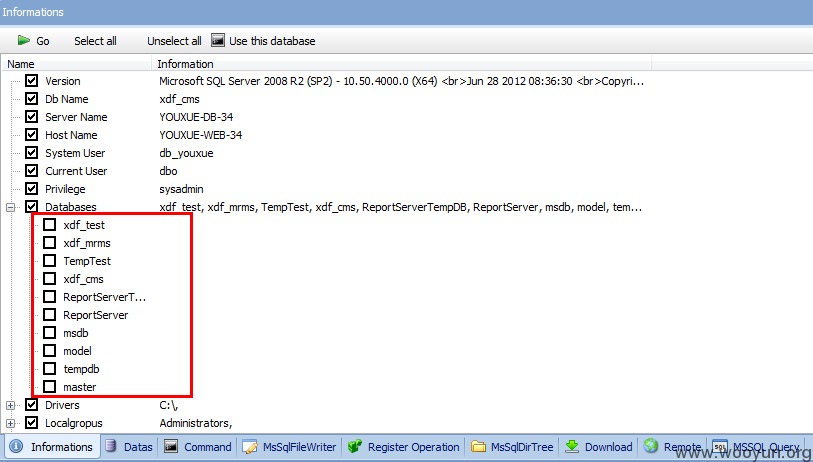Click the YOUXUE-WEB-34 host name value
The image size is (813, 462).
(200, 135)
